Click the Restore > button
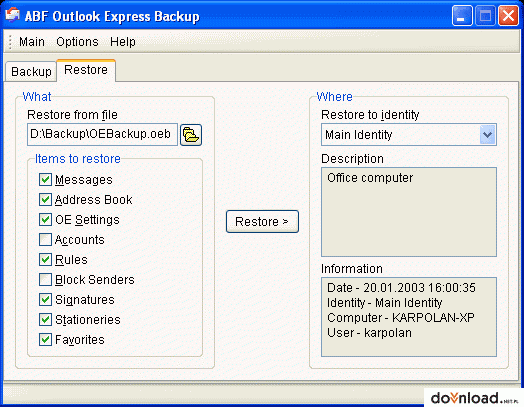 tap(262, 222)
